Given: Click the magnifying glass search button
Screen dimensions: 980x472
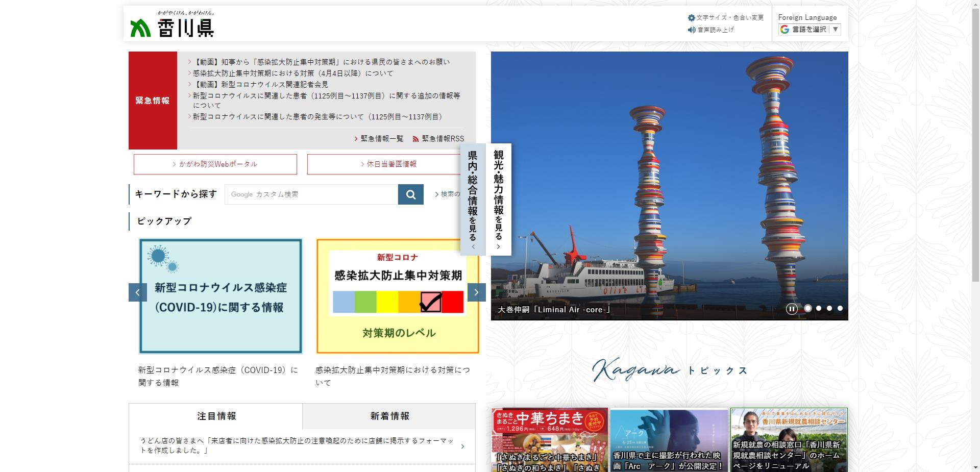Looking at the screenshot, I should (x=410, y=194).
